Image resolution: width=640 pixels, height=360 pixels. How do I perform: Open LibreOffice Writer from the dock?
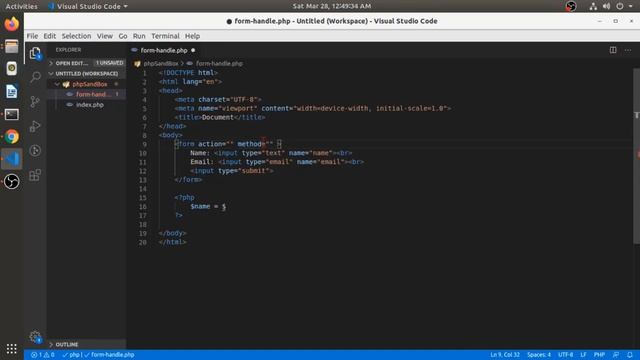tap(11, 91)
